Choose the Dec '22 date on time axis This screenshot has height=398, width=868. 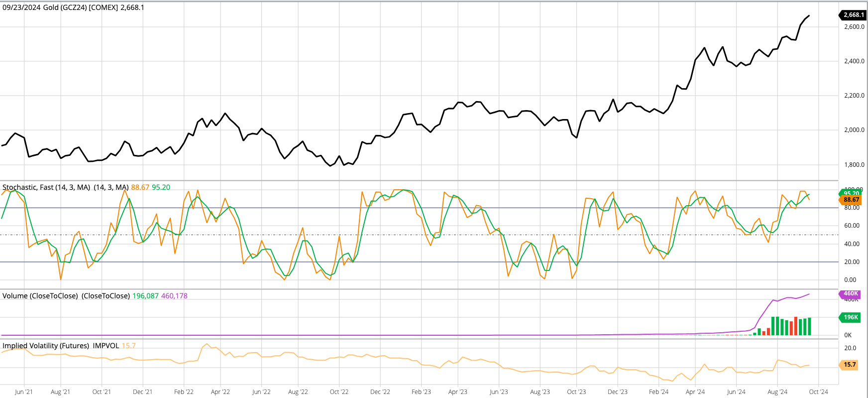(380, 392)
